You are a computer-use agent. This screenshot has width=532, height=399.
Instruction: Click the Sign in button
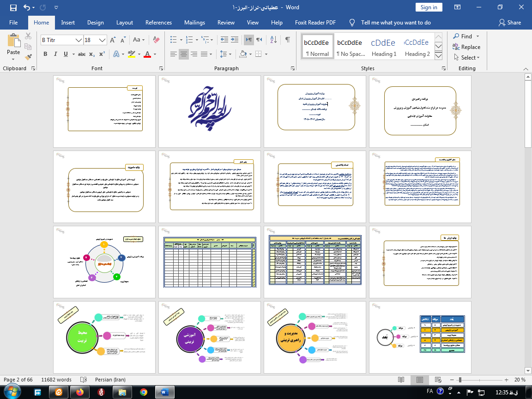tap(429, 7)
